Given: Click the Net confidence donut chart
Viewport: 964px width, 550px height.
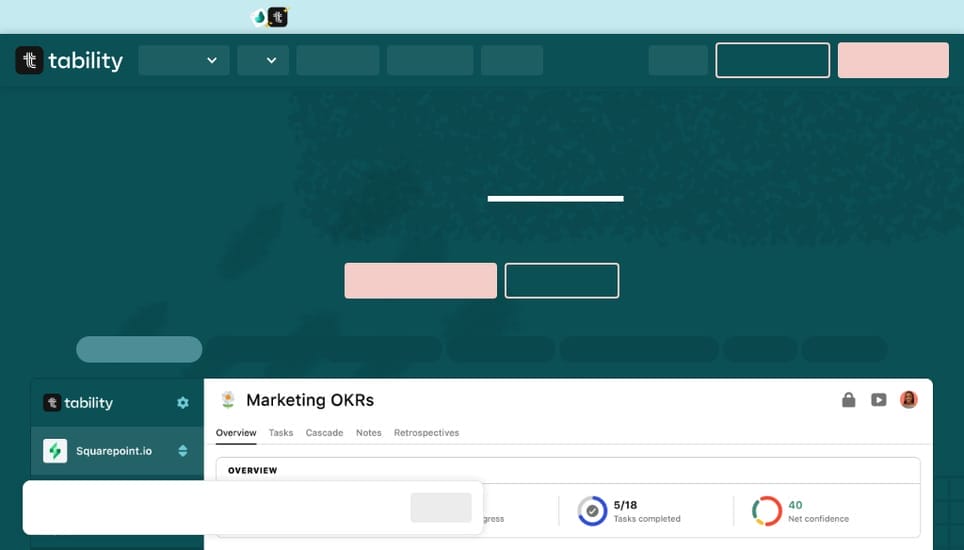Looking at the screenshot, I should (x=767, y=511).
